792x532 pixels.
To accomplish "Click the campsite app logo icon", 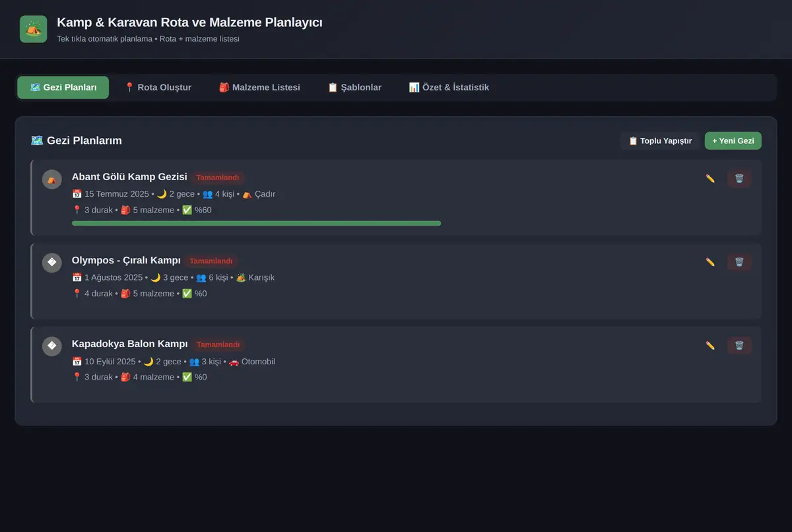I will tap(34, 29).
